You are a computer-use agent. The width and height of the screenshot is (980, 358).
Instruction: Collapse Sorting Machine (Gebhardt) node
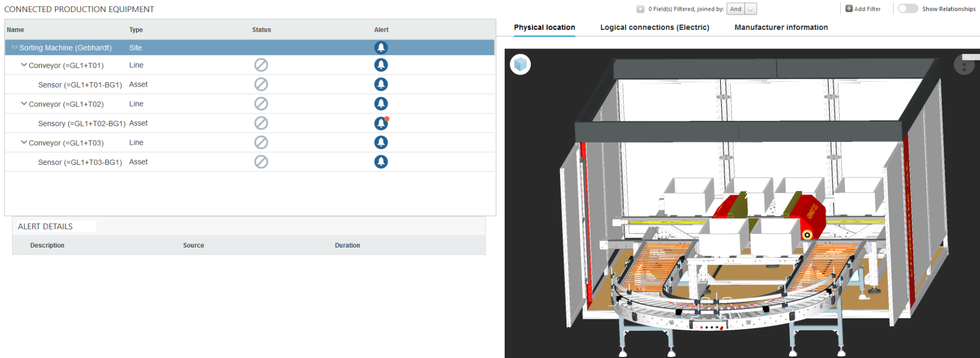tap(15, 47)
